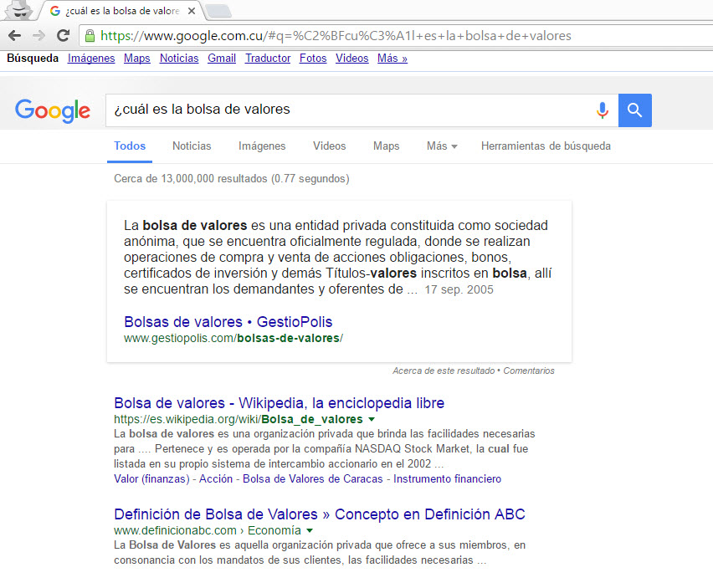
Task: Switch to the Noticias results tab
Action: [192, 146]
